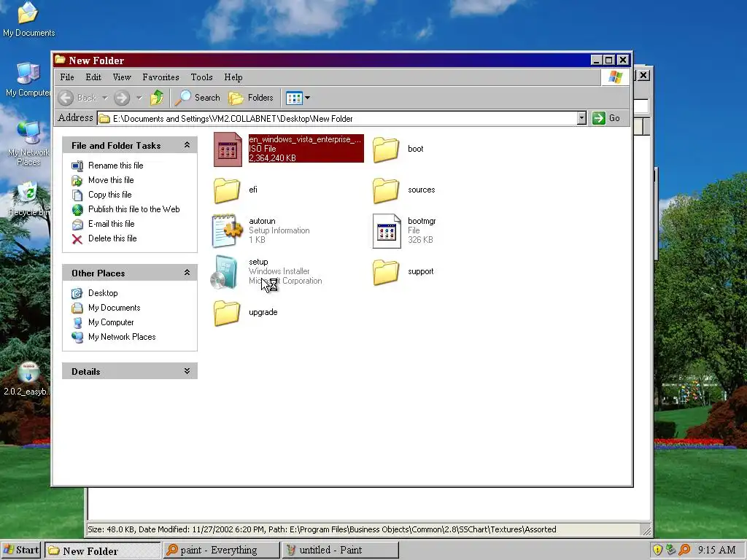Screen dimensions: 747x560
Task: Open the Favorites menu
Action: [x=160, y=77]
